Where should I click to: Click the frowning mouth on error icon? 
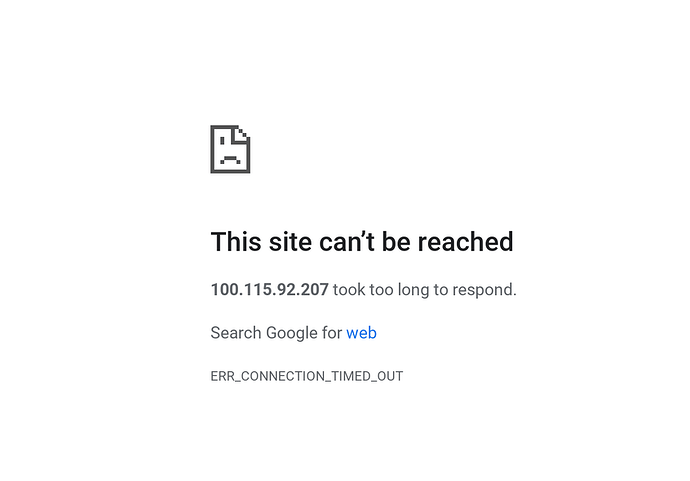pos(230,159)
